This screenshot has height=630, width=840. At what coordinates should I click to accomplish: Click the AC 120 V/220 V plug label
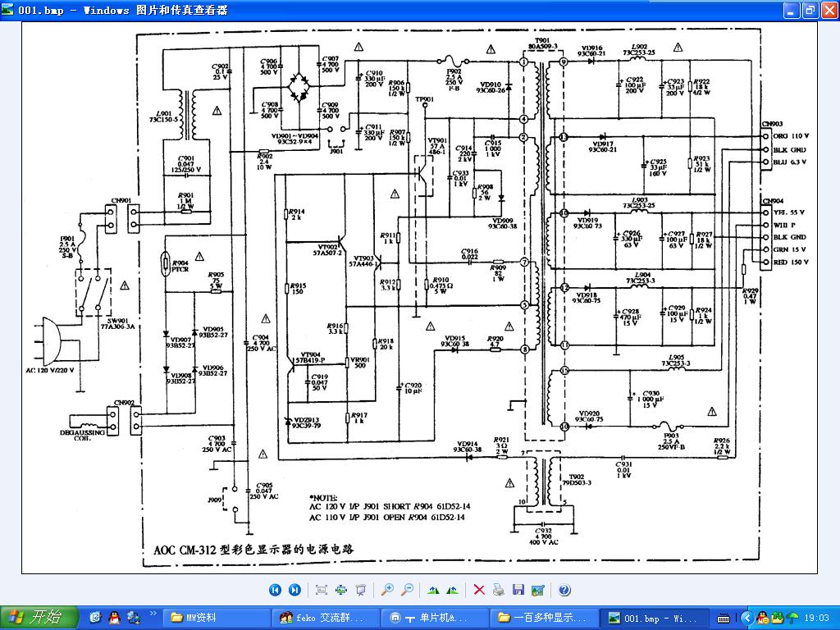(x=50, y=370)
